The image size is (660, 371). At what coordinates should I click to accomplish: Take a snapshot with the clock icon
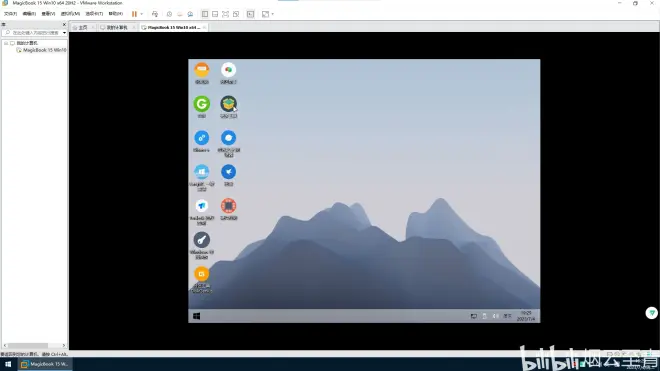coord(169,14)
